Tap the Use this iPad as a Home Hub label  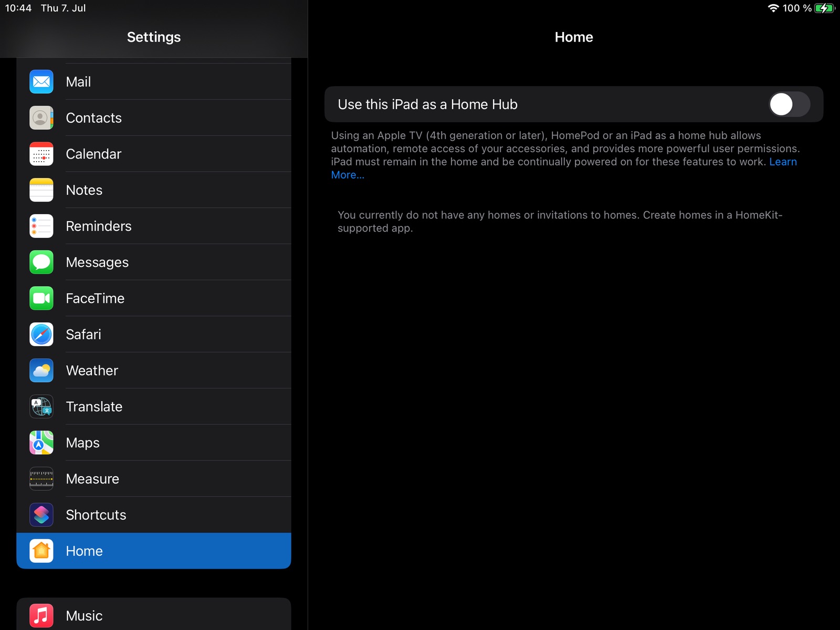coord(427,104)
